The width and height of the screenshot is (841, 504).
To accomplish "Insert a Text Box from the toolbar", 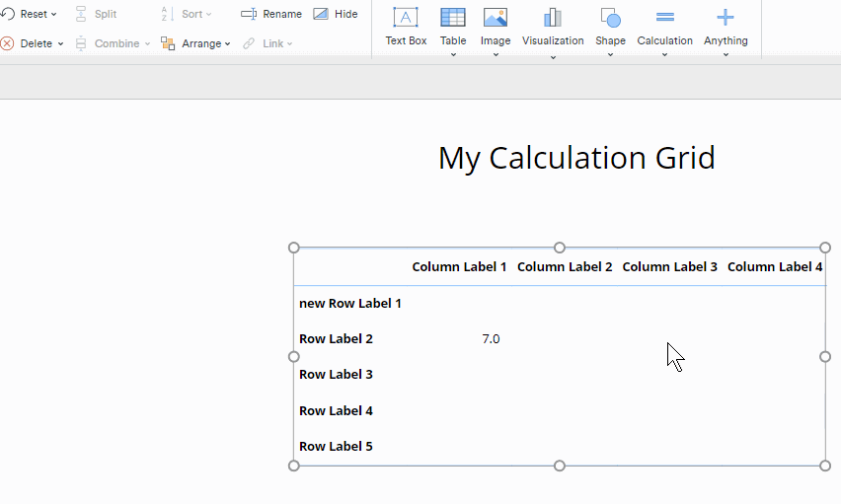I will pos(406,18).
